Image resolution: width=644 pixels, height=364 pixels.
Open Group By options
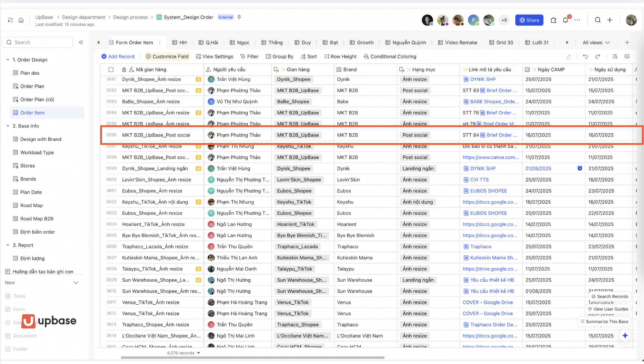pyautogui.click(x=280, y=57)
